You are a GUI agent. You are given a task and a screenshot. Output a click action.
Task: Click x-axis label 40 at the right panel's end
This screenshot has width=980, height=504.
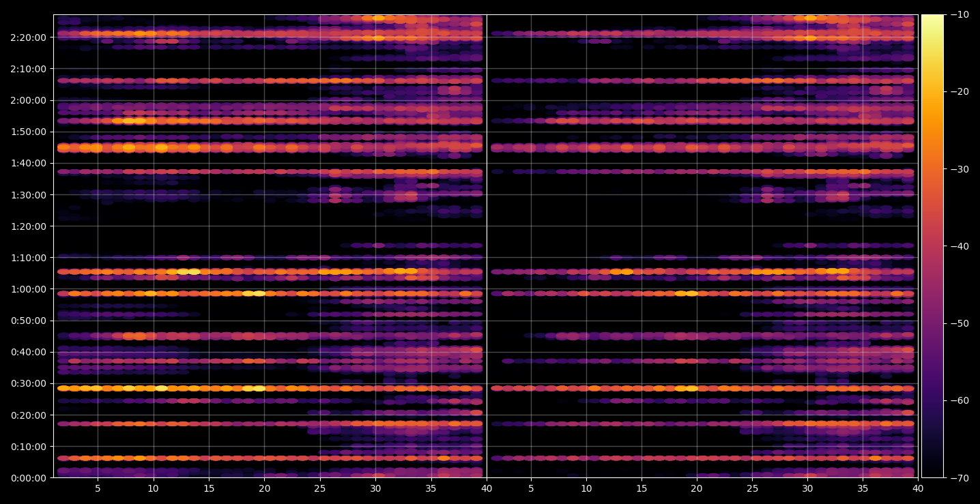click(918, 488)
